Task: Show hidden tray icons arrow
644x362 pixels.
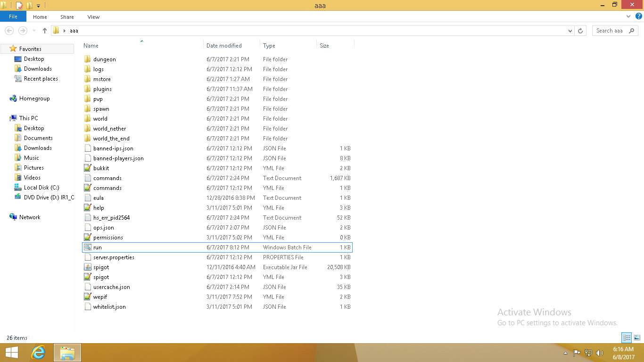Action: [x=565, y=353]
